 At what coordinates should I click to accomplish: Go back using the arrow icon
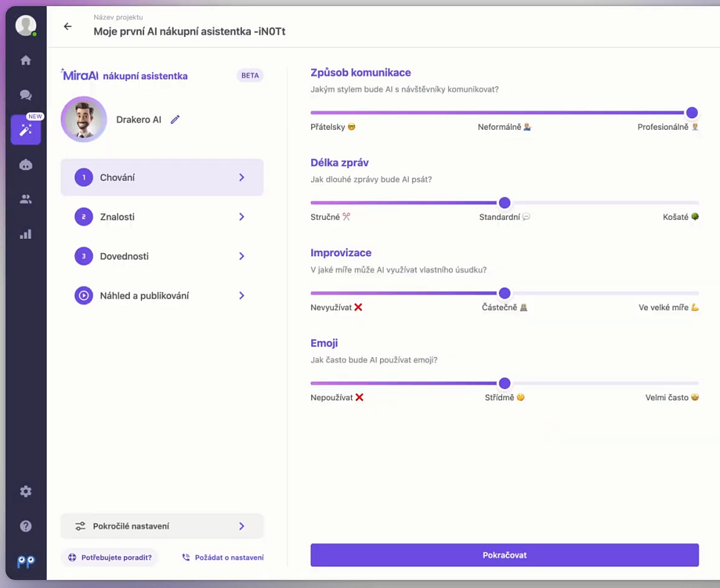68,27
